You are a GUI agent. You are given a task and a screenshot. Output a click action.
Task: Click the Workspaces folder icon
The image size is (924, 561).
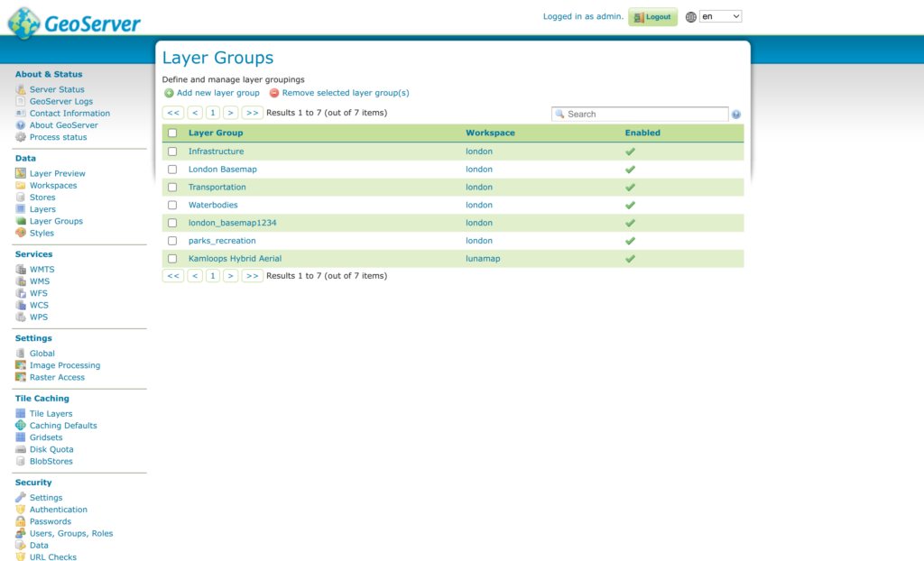tap(21, 185)
